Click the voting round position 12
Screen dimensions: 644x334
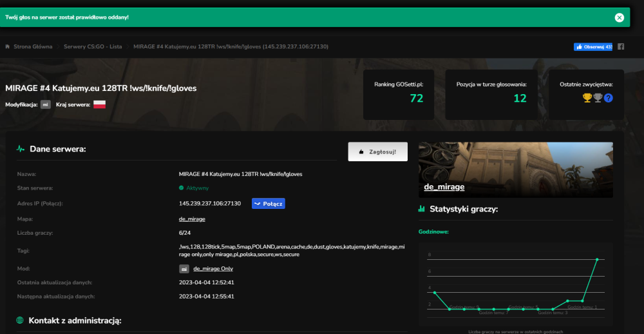click(x=520, y=98)
